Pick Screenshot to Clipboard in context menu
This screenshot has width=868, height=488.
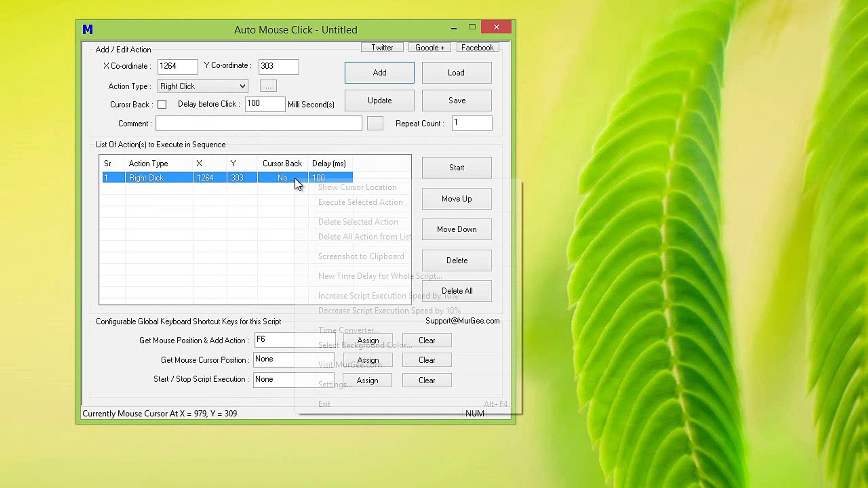(361, 256)
